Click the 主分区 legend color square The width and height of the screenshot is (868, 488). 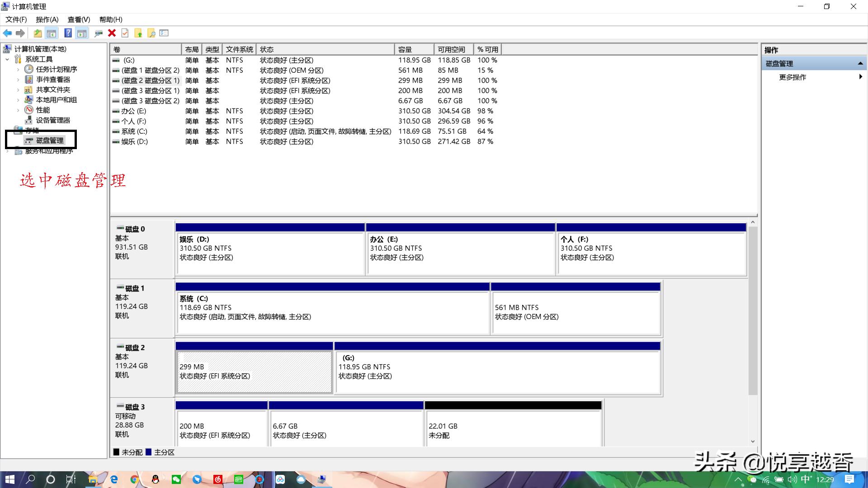coord(149,452)
